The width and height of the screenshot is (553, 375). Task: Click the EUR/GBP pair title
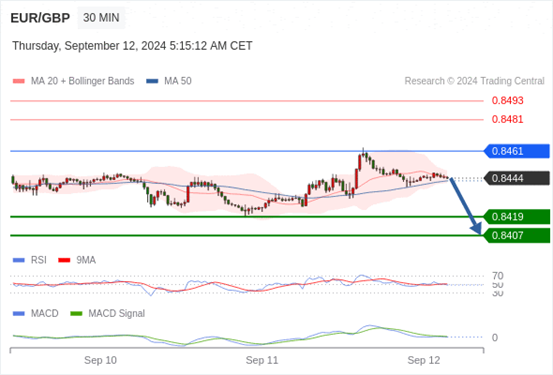pos(40,18)
